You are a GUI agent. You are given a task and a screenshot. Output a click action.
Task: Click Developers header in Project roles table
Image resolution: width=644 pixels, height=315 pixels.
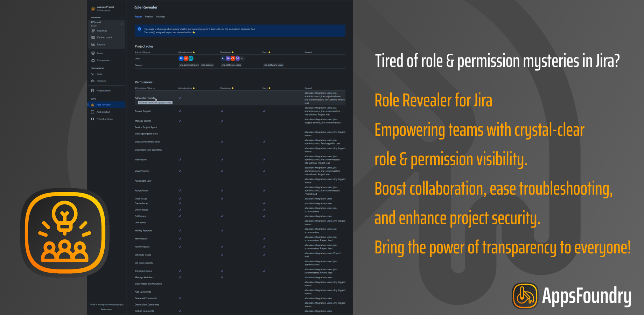point(227,52)
